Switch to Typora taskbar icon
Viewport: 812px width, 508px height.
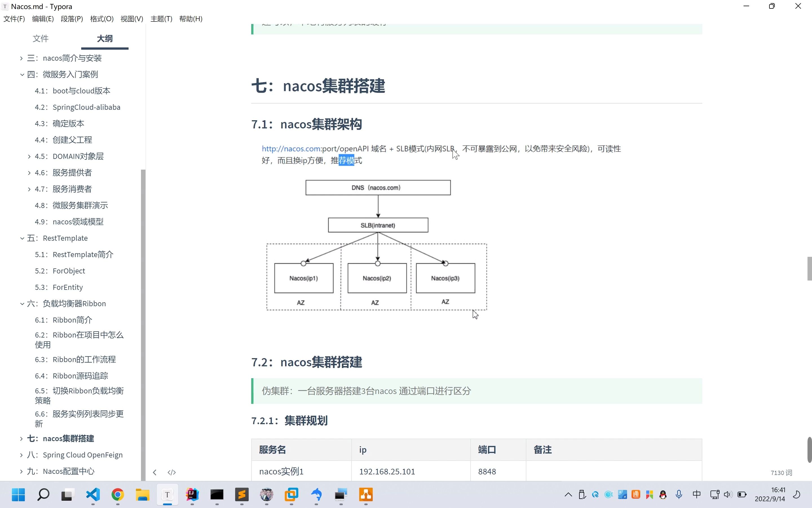[167, 494]
